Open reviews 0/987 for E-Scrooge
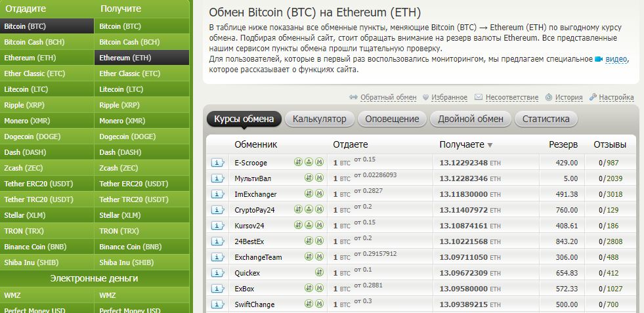Viewport: 644px width, 313px height. pos(609,163)
